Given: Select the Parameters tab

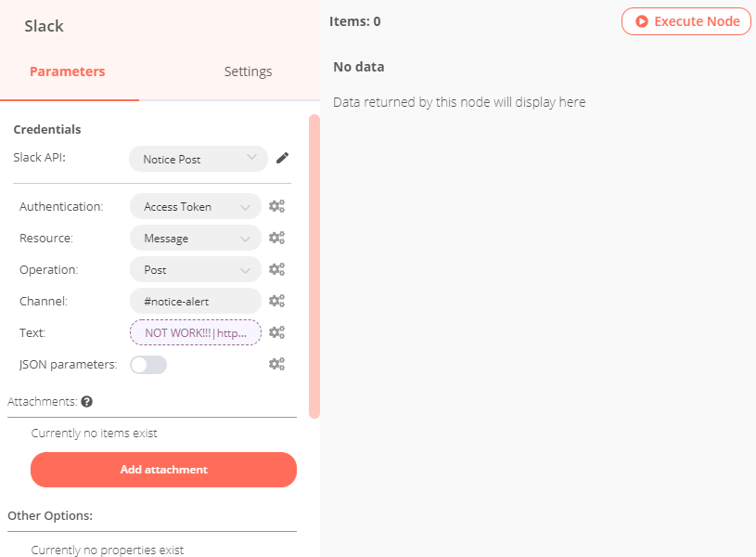Looking at the screenshot, I should [68, 71].
